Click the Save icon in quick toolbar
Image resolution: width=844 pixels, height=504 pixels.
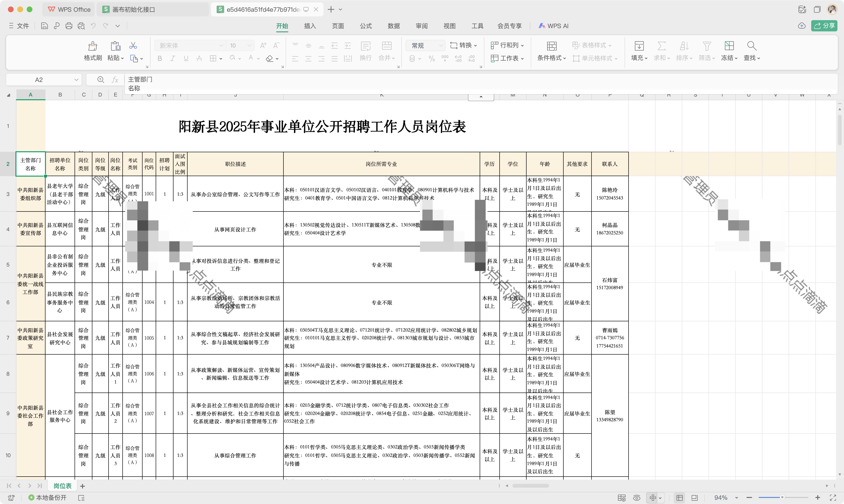(x=45, y=26)
